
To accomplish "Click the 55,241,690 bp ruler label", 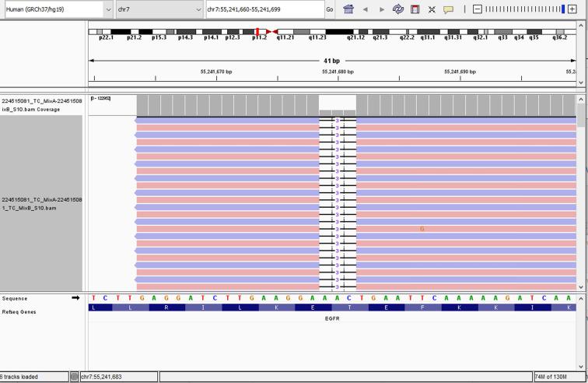I will [x=460, y=72].
